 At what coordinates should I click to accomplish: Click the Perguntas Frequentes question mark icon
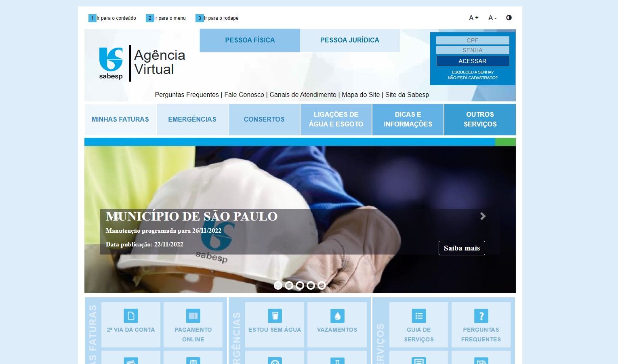coord(481,316)
